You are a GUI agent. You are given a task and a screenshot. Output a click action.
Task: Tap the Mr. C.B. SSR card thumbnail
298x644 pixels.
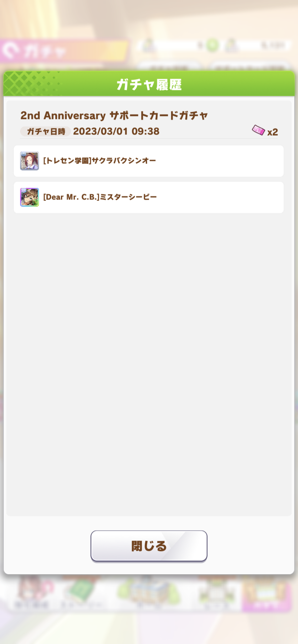30,197
